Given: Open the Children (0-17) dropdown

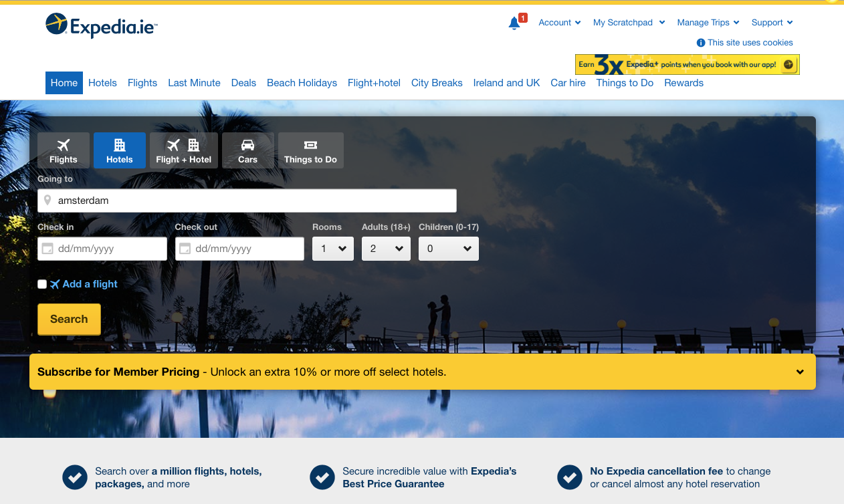Looking at the screenshot, I should [x=449, y=249].
